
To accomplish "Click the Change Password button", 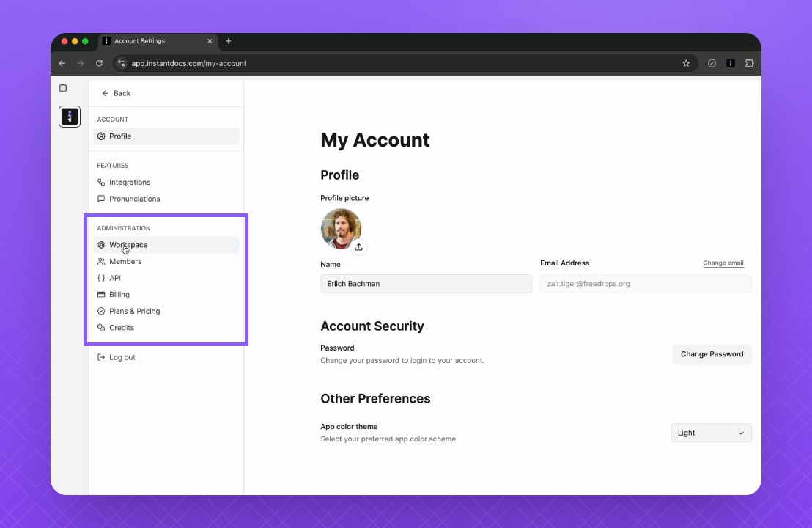I will (712, 354).
